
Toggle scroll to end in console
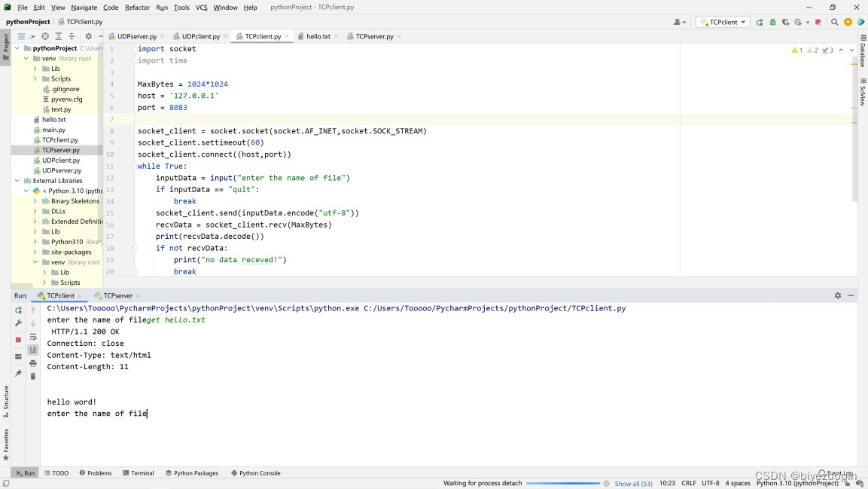(x=33, y=350)
